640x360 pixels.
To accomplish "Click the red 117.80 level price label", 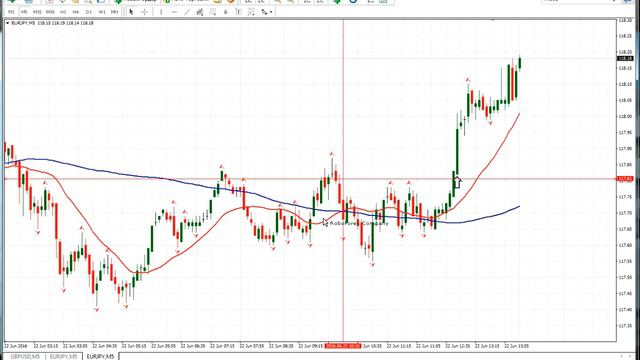I will (x=625, y=179).
